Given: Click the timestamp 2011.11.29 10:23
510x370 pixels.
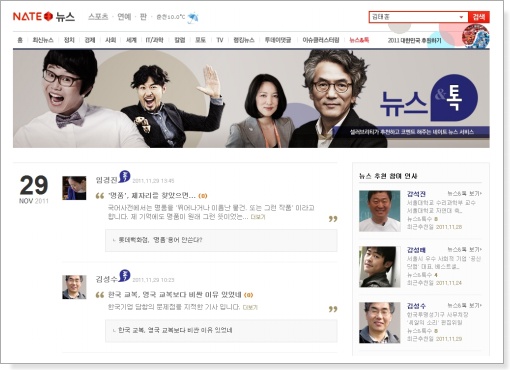Looking at the screenshot, I should [x=153, y=280].
